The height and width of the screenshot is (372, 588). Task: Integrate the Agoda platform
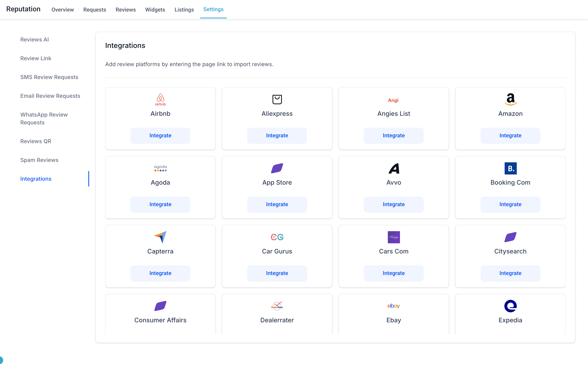(160, 204)
